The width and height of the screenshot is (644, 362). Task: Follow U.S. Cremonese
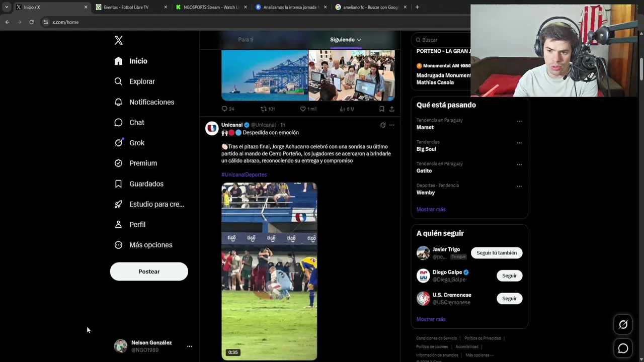(x=510, y=299)
